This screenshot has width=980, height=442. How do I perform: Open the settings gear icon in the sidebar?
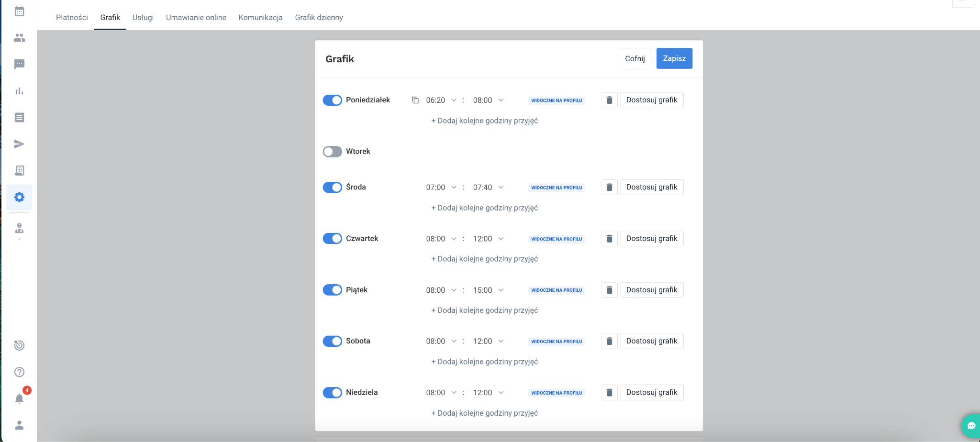click(19, 197)
